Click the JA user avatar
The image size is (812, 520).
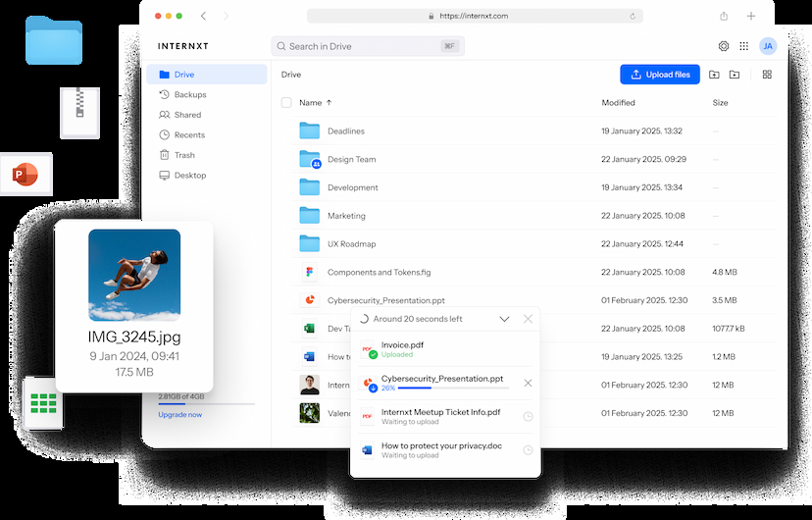tap(768, 46)
